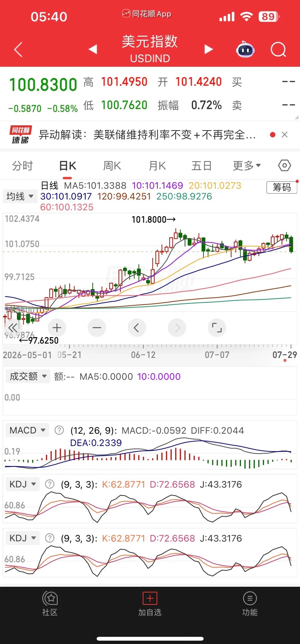Toggle the 筹码 chip distribution button

click(282, 187)
